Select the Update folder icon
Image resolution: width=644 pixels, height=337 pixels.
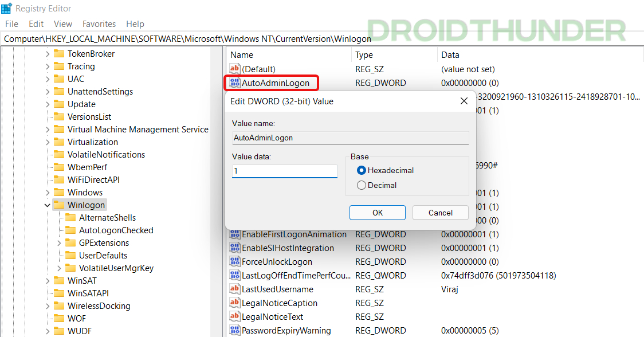[x=59, y=104]
